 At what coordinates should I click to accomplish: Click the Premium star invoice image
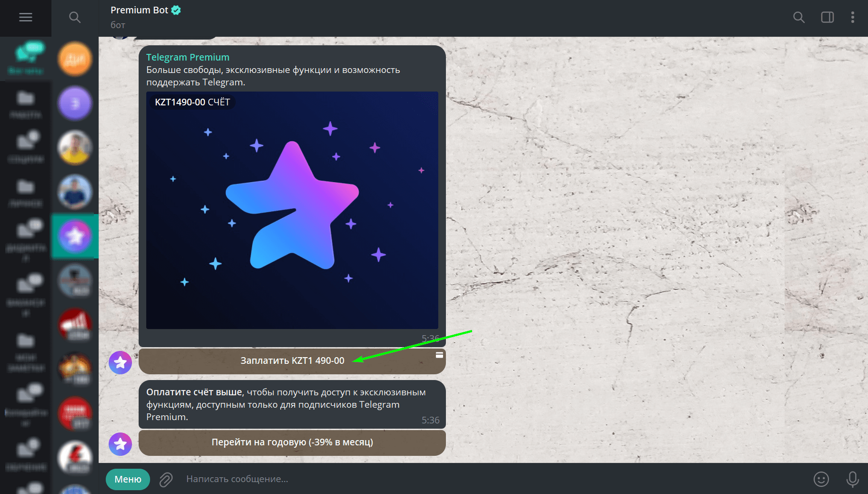pyautogui.click(x=292, y=210)
